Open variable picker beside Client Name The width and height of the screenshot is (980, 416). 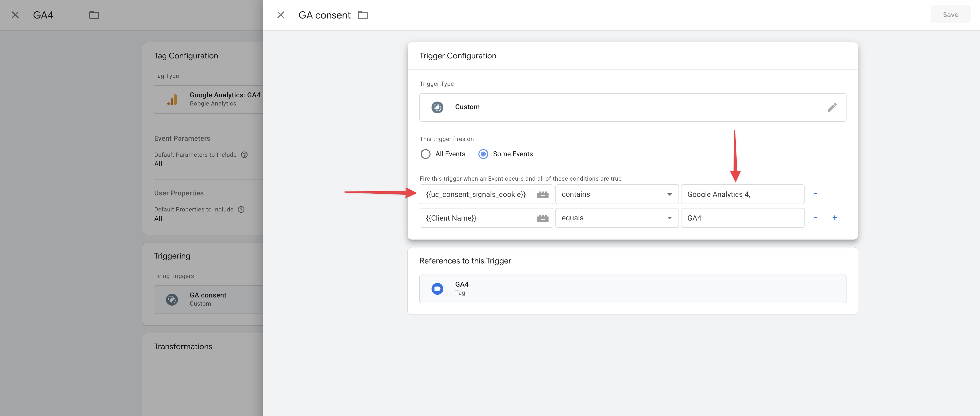click(x=543, y=218)
